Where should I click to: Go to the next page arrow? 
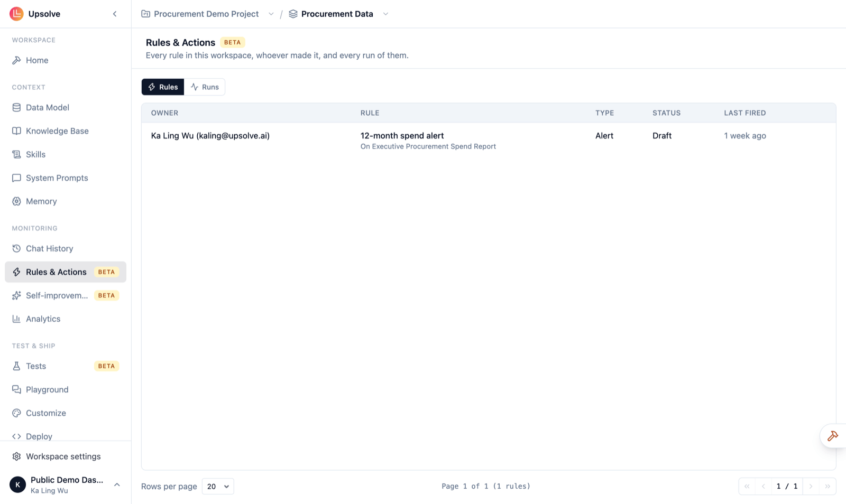click(811, 486)
